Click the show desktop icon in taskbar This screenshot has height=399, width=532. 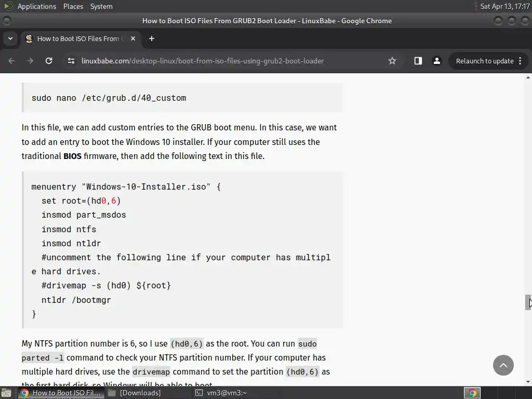tap(6, 393)
